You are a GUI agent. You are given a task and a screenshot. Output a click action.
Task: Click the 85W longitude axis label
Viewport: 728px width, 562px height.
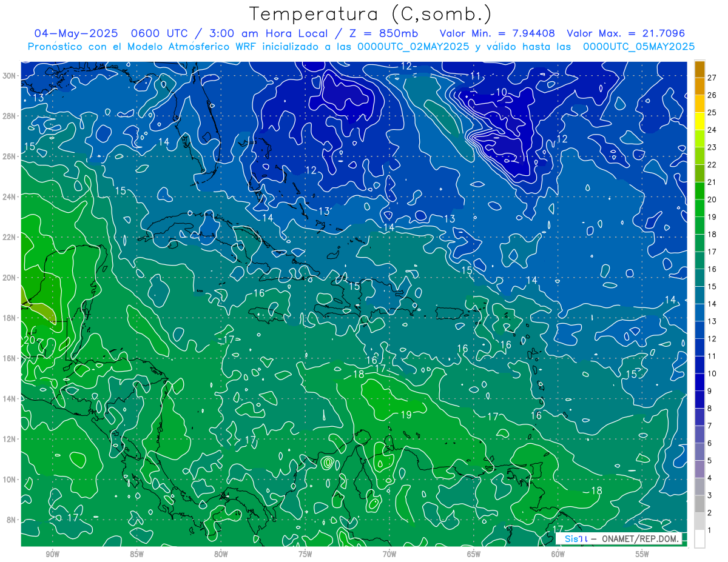tap(136, 554)
